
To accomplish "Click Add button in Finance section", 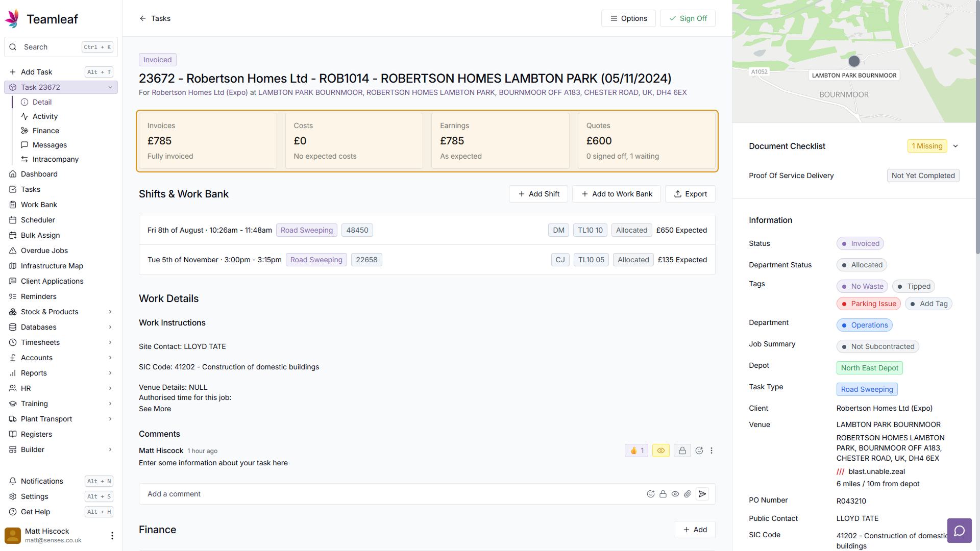I will (695, 530).
